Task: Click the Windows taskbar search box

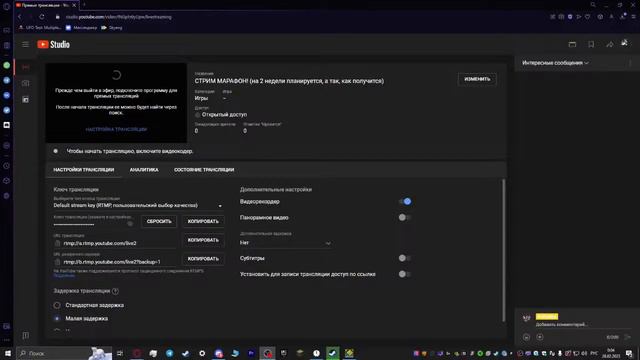Action: pyautogui.click(x=64, y=353)
